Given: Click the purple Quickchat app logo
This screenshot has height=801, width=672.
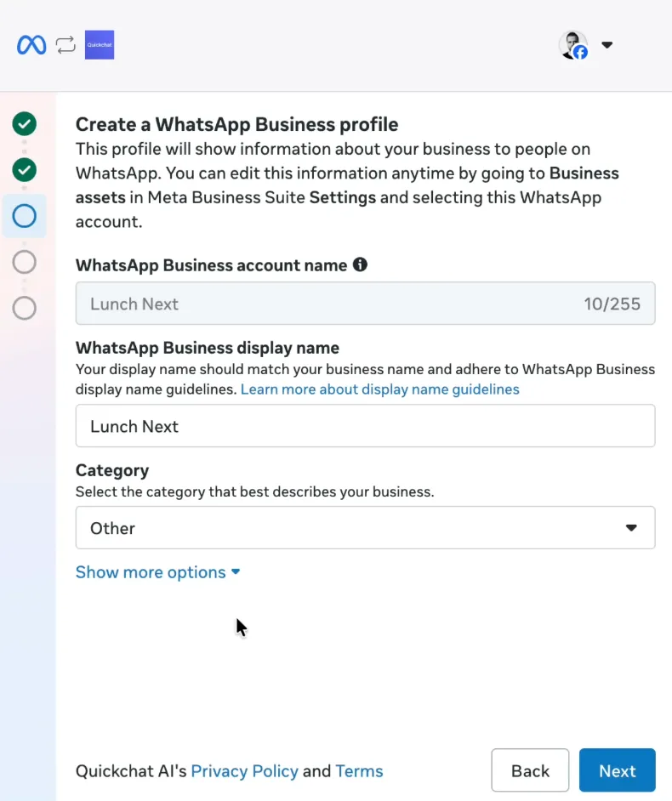Looking at the screenshot, I should coord(100,45).
